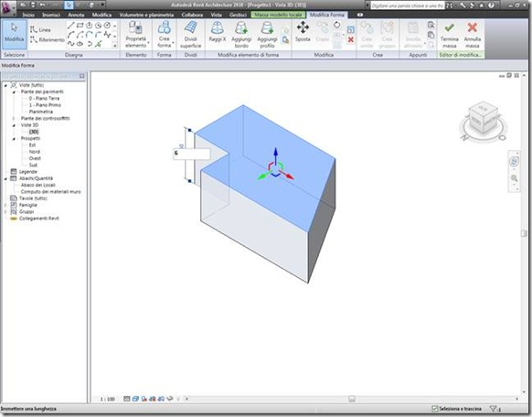Select the rectangle draw tool
This screenshot has height=417, width=532.
80,26
